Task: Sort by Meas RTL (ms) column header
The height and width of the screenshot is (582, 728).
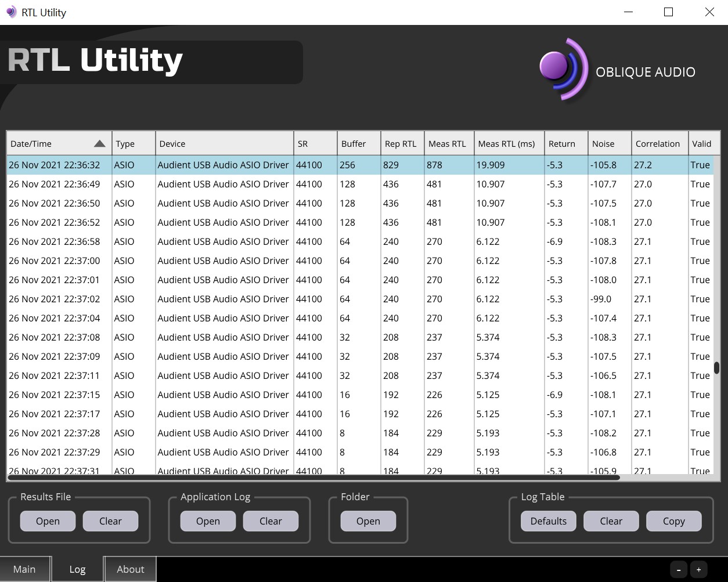Action: pyautogui.click(x=509, y=144)
